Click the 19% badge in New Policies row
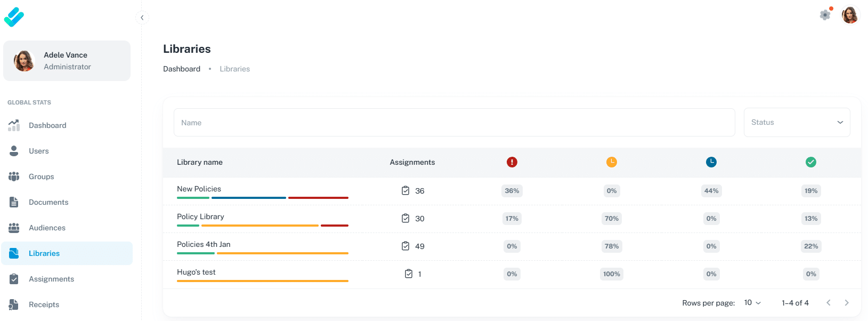 click(x=811, y=191)
